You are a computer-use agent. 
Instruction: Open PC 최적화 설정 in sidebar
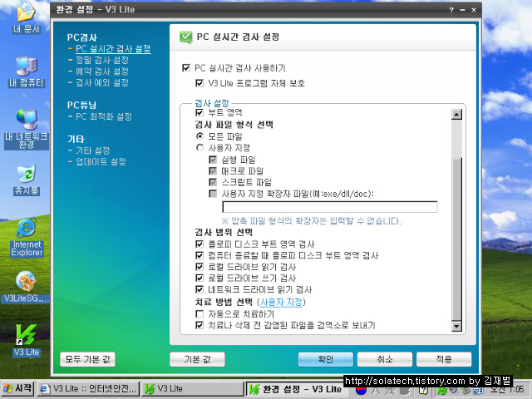click(104, 116)
